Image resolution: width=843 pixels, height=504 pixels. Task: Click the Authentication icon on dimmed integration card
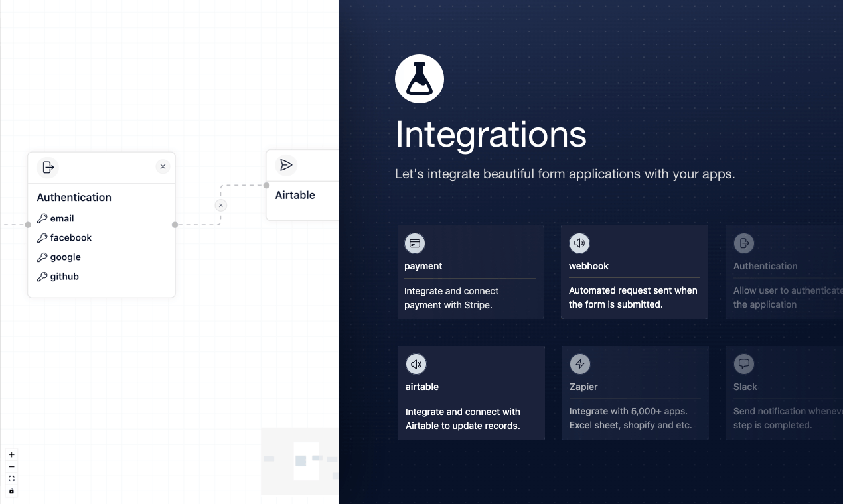point(743,243)
